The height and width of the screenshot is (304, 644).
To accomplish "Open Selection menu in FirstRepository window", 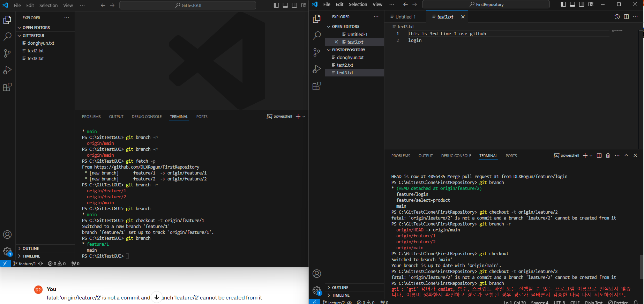I will [x=358, y=5].
